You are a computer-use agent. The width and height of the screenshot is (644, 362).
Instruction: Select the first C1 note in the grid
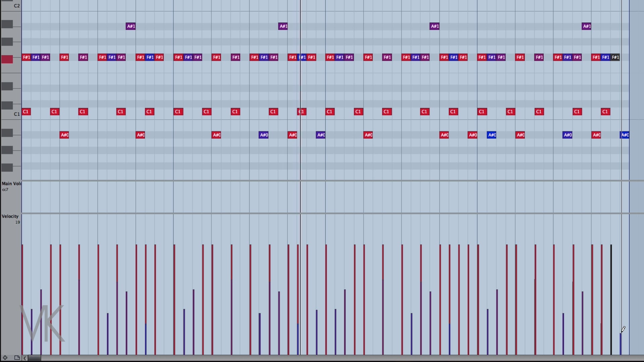(26, 112)
